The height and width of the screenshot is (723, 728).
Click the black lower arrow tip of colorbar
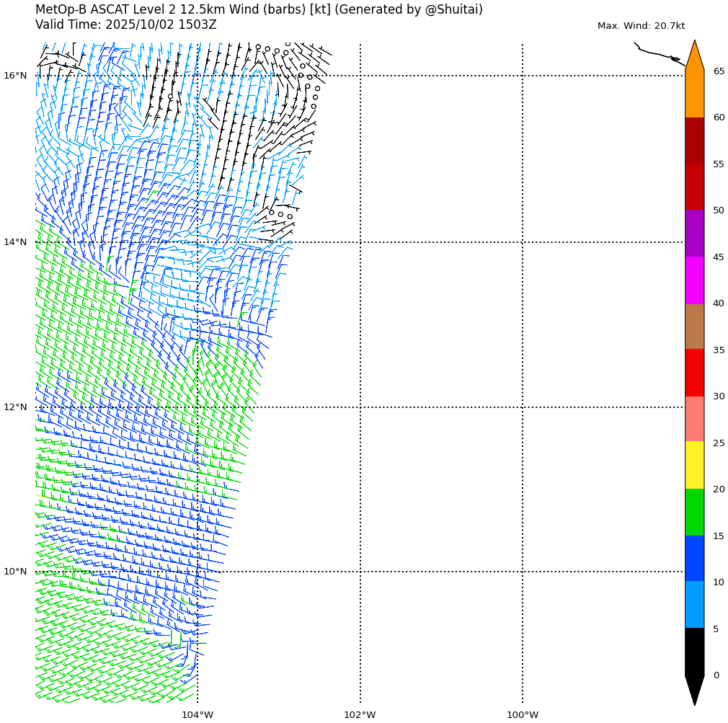[694, 691]
